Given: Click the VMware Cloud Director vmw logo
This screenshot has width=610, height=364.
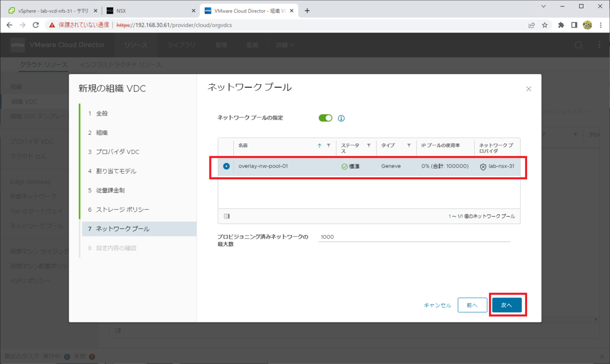Looking at the screenshot, I should point(18,45).
